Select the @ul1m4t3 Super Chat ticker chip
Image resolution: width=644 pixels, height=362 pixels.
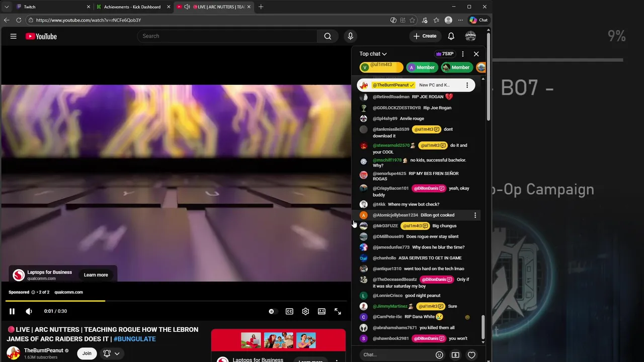click(x=381, y=67)
